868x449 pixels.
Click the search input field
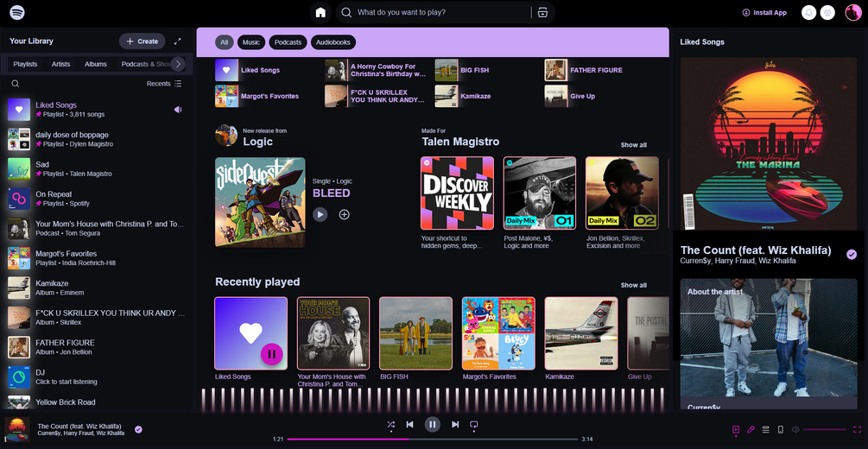441,12
